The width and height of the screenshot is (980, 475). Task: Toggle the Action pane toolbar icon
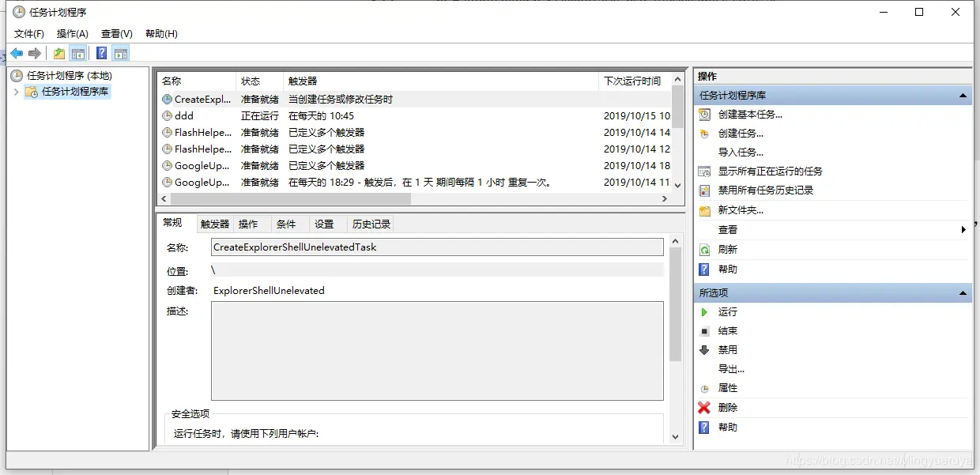click(x=120, y=54)
